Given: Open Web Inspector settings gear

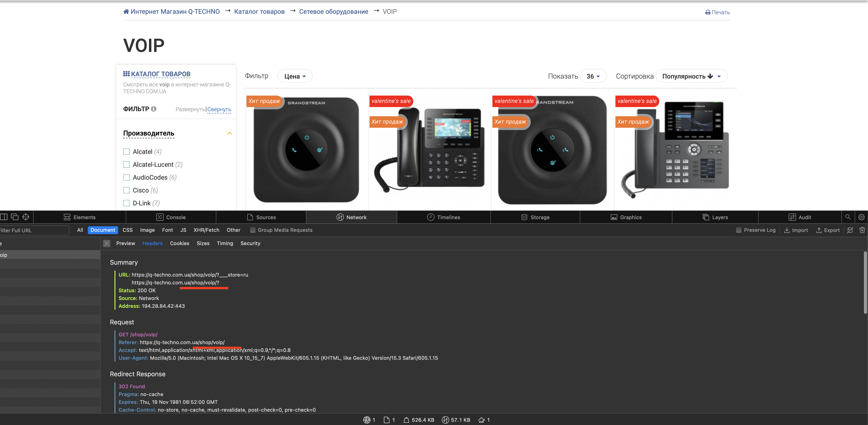Looking at the screenshot, I should (x=861, y=217).
